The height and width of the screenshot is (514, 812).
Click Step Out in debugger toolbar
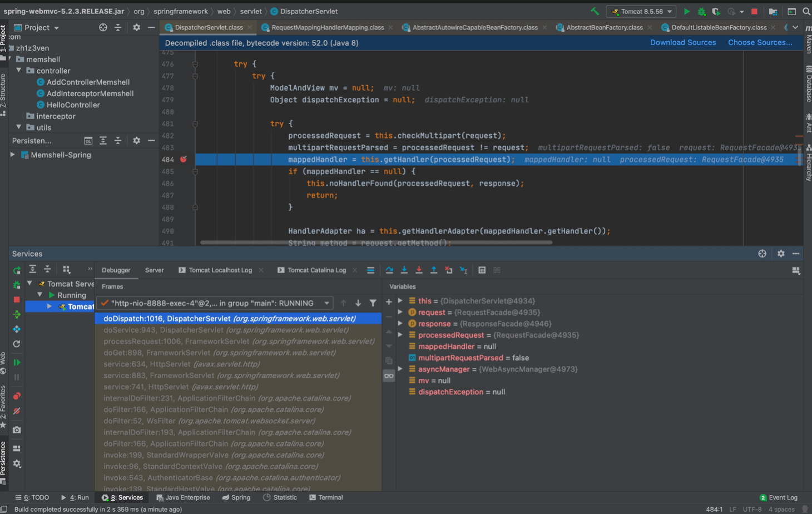tap(434, 270)
